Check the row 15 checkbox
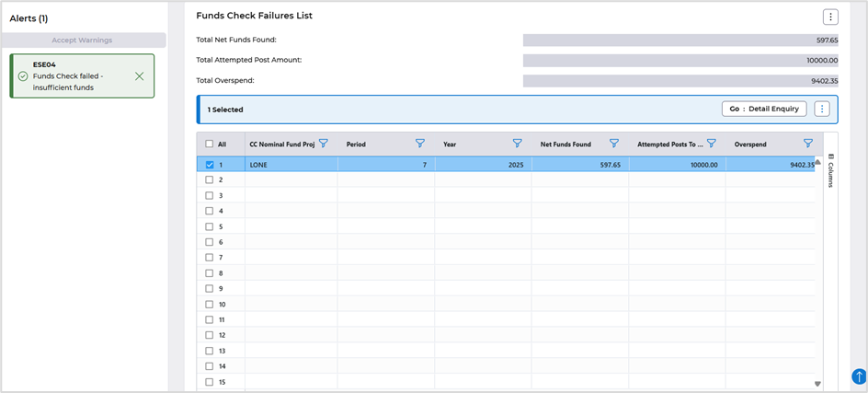This screenshot has width=868, height=393. [210, 381]
